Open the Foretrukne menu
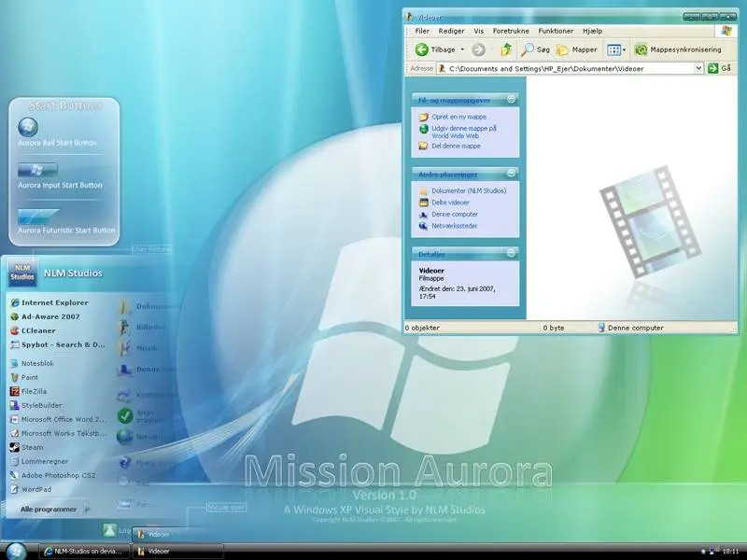 pos(511,31)
